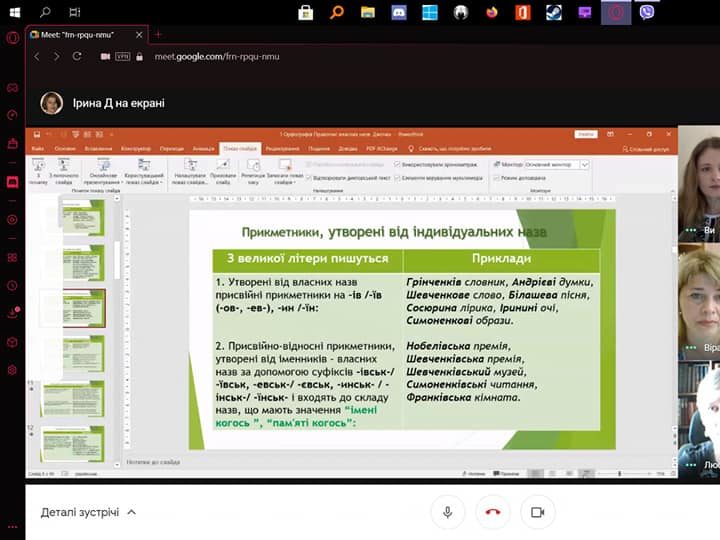The height and width of the screenshot is (540, 720).
Task: Open Discord from the Windows taskbar
Action: click(399, 12)
